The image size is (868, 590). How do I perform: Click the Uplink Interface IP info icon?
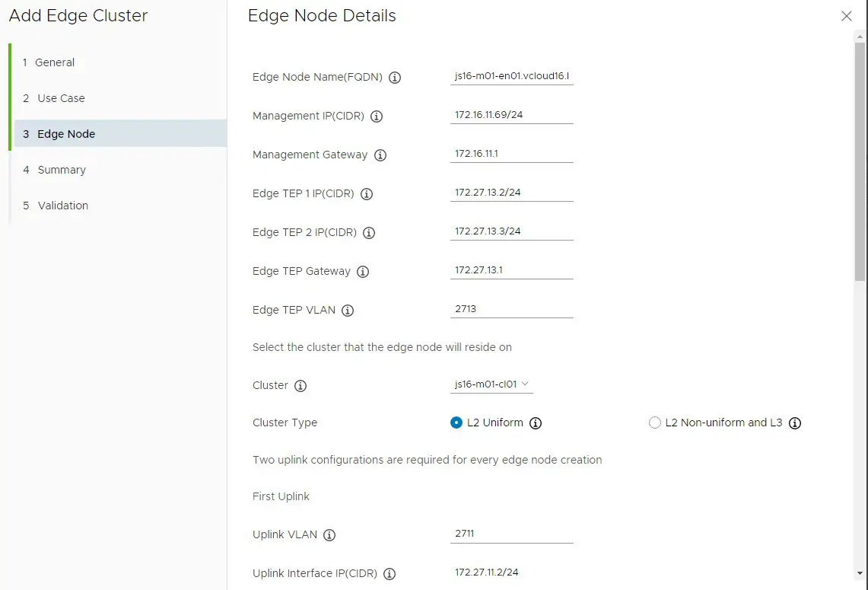[x=389, y=573]
